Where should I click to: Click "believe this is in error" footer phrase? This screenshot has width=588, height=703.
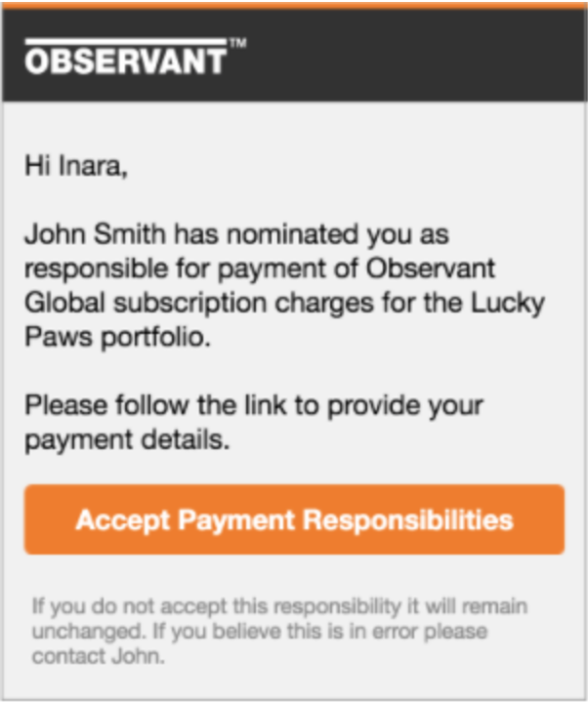(273, 632)
